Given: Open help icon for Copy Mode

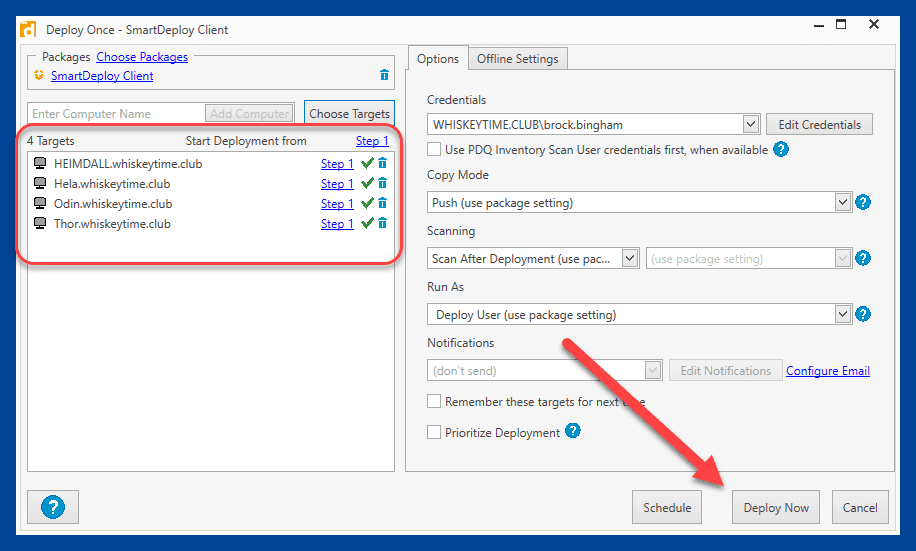Looking at the screenshot, I should 863,202.
